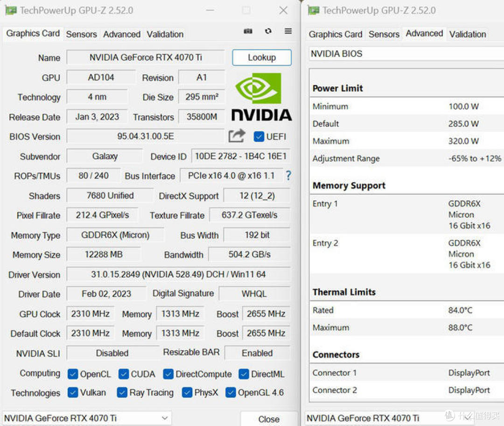
Task: Close the left GPU-Z window via X
Action: 283,10
